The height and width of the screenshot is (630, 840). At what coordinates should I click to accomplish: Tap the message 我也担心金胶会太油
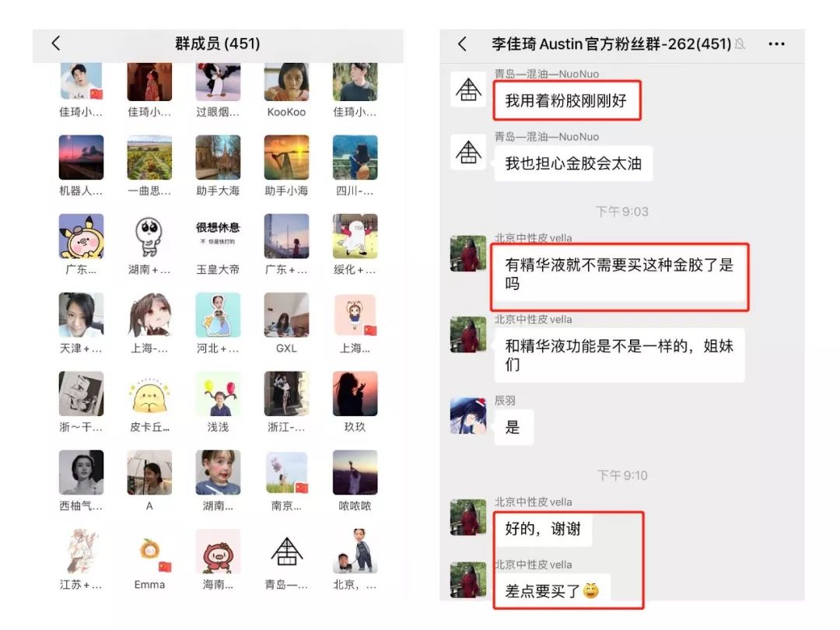[573, 163]
